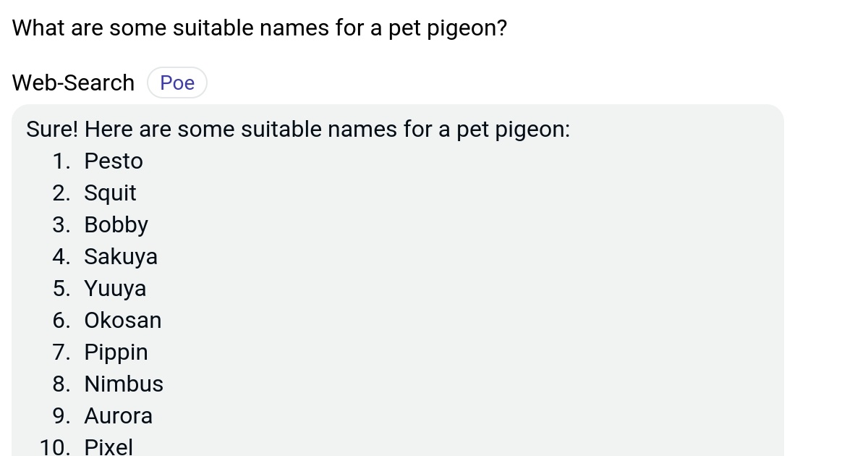Viewport: 868px width, 456px height.
Task: Click the question text about pet pigeon names
Action: click(x=259, y=29)
